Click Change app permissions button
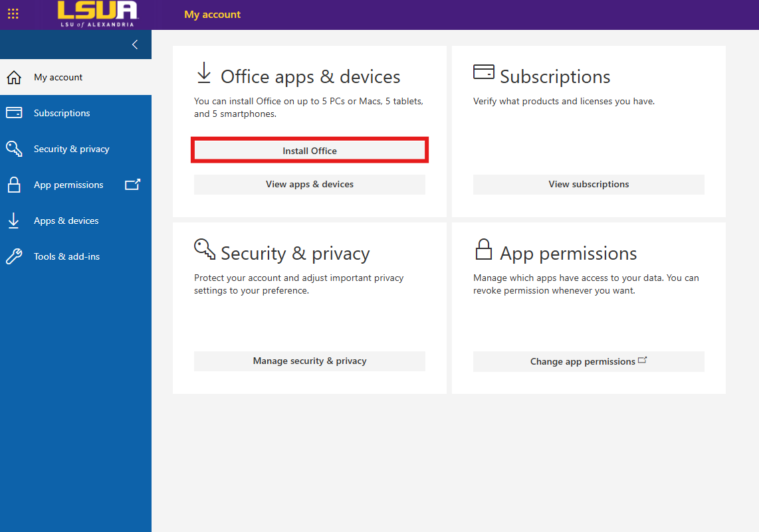Screen dimensions: 759x532 tap(589, 361)
